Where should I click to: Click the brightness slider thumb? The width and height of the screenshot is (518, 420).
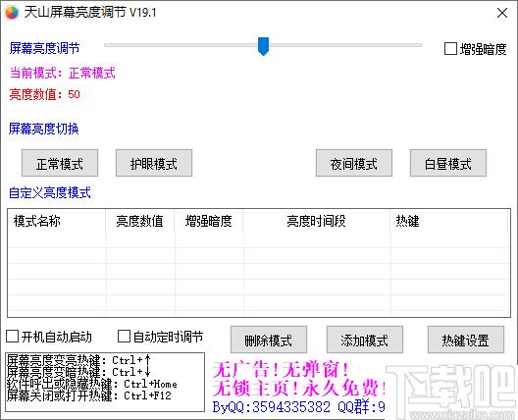pyautogui.click(x=263, y=46)
